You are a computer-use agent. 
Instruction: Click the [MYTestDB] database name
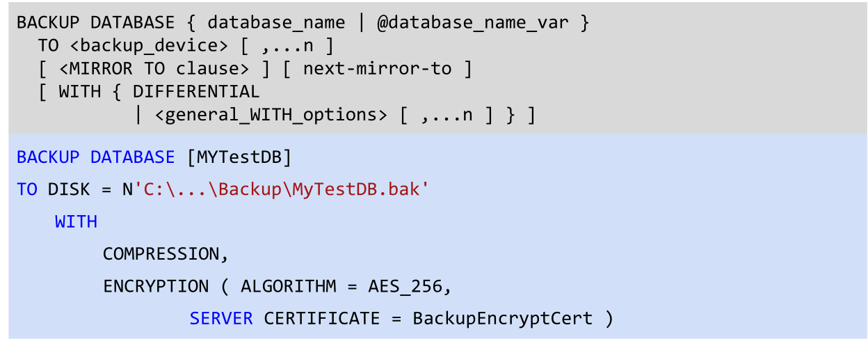[x=239, y=157]
